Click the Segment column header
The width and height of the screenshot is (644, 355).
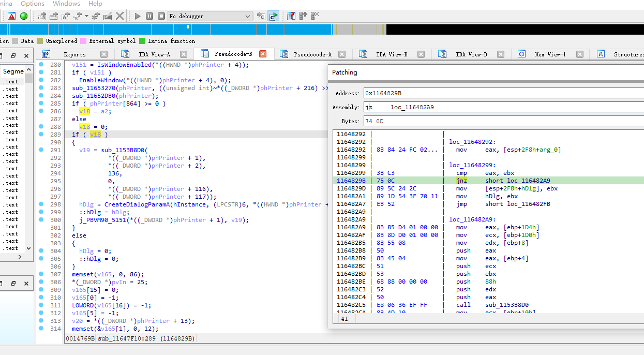(13, 71)
